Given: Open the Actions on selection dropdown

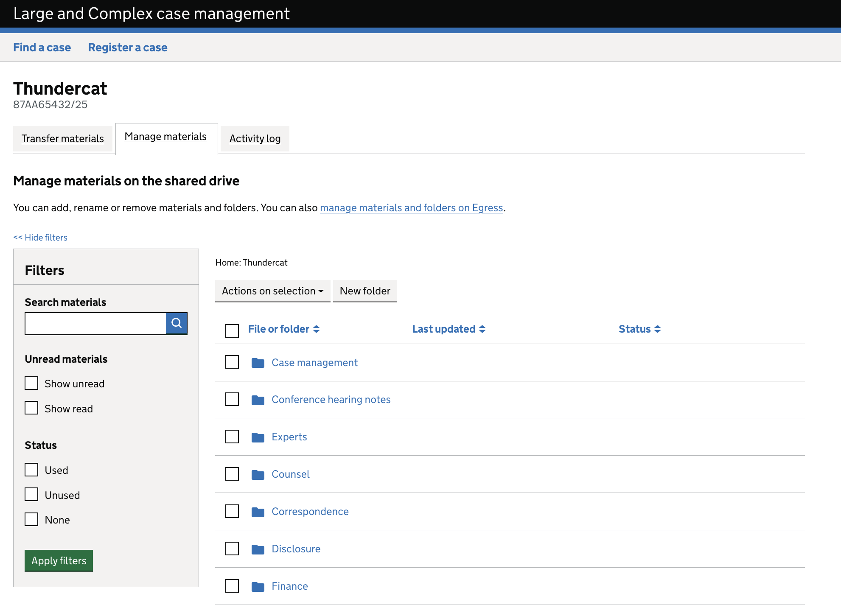Looking at the screenshot, I should coord(272,291).
